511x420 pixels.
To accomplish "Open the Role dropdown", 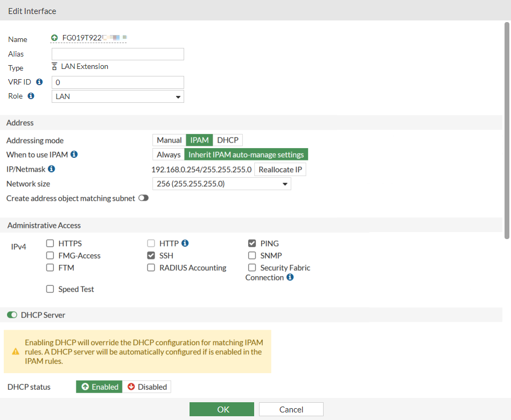I will [118, 96].
